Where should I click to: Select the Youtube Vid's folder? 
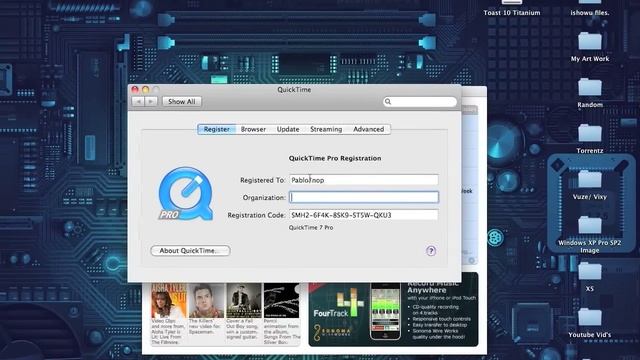coord(590,322)
